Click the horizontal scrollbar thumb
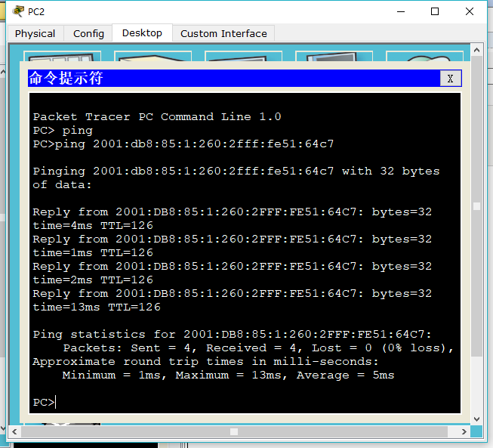 pyautogui.click(x=234, y=431)
